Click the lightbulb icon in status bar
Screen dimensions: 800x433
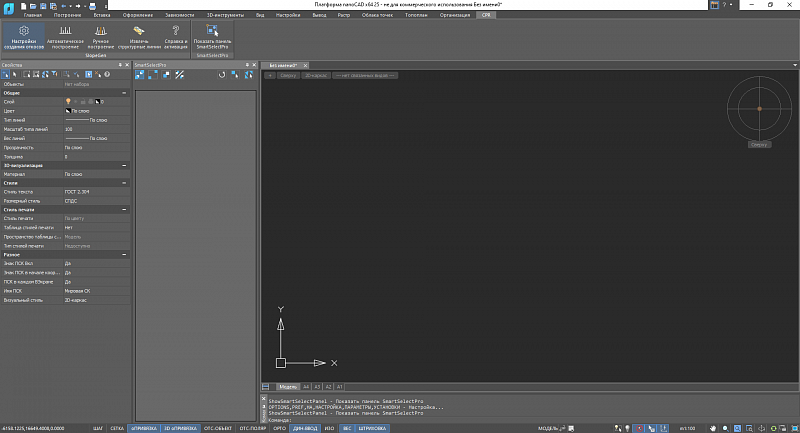pos(628,428)
